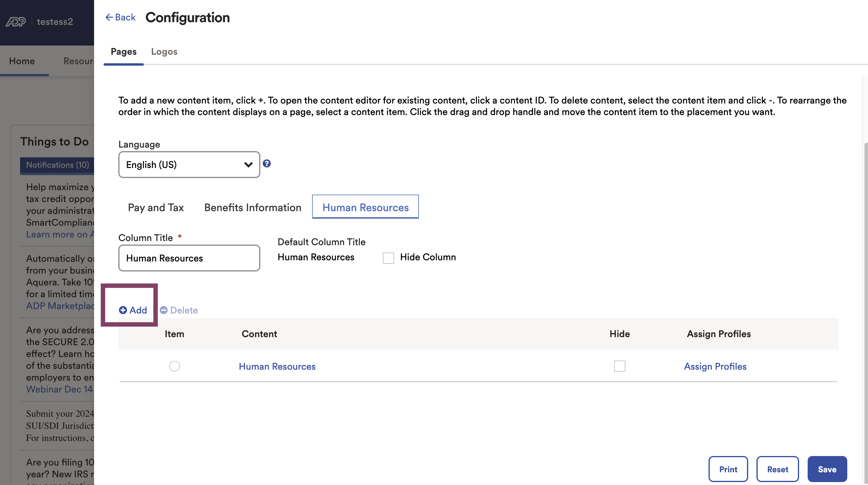The height and width of the screenshot is (485, 868).
Task: Select the Human Resources page tab
Action: [365, 207]
